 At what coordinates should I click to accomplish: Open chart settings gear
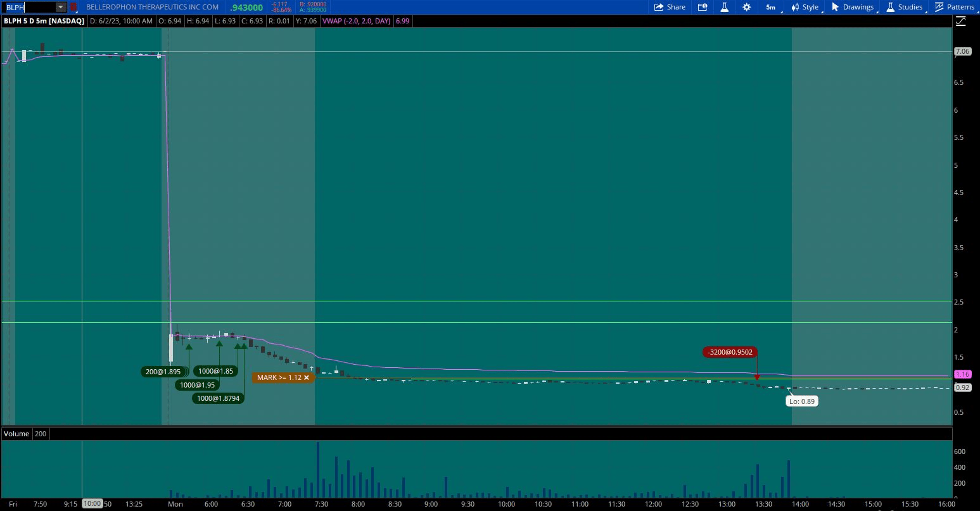(747, 7)
